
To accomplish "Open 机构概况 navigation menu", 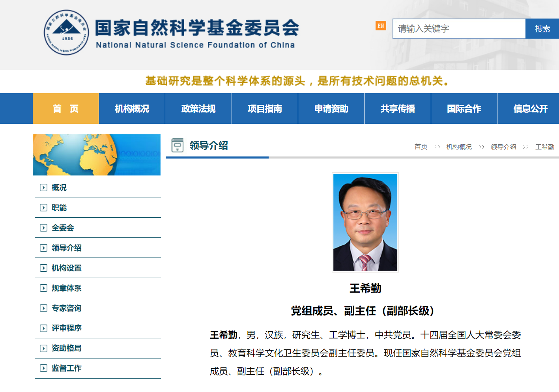I will [x=132, y=108].
